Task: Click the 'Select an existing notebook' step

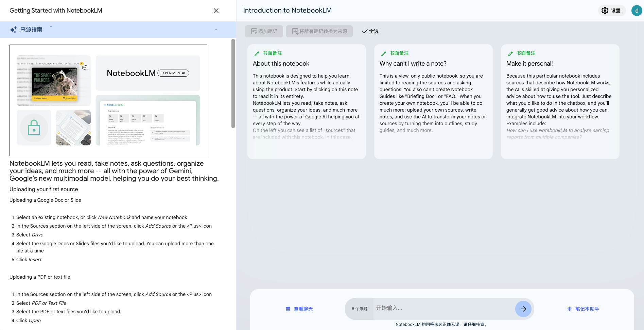Action: pos(102,217)
